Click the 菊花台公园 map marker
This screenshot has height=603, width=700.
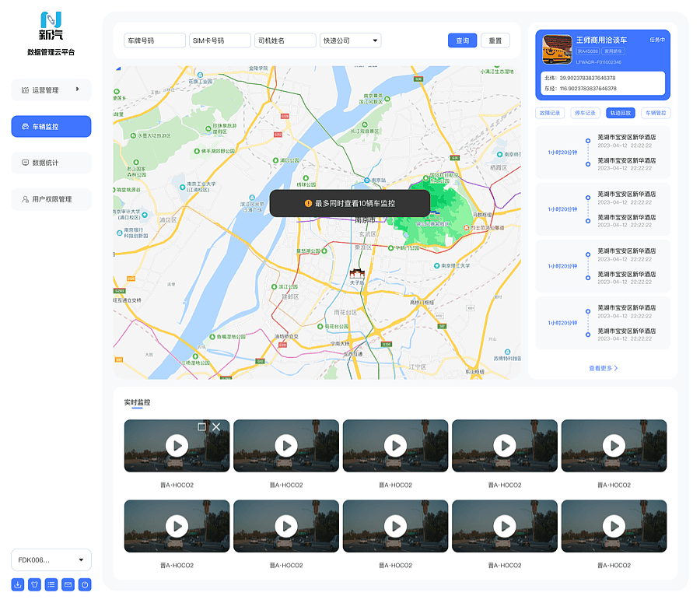click(x=320, y=327)
